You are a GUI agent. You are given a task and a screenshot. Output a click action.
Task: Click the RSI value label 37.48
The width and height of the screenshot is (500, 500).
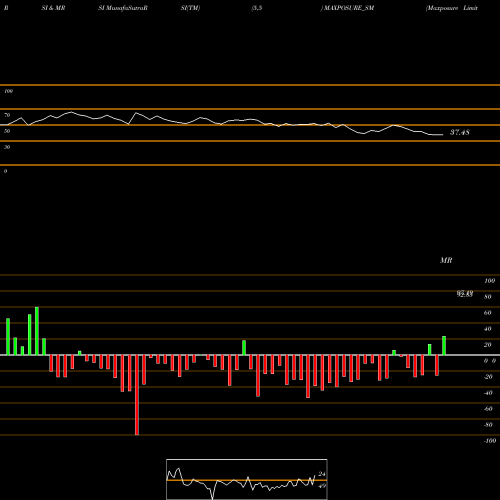coord(460,132)
